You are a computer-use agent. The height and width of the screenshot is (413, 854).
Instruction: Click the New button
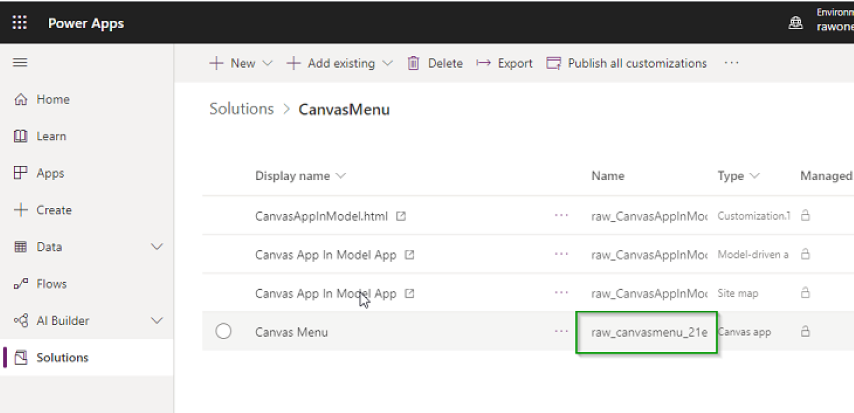[241, 63]
